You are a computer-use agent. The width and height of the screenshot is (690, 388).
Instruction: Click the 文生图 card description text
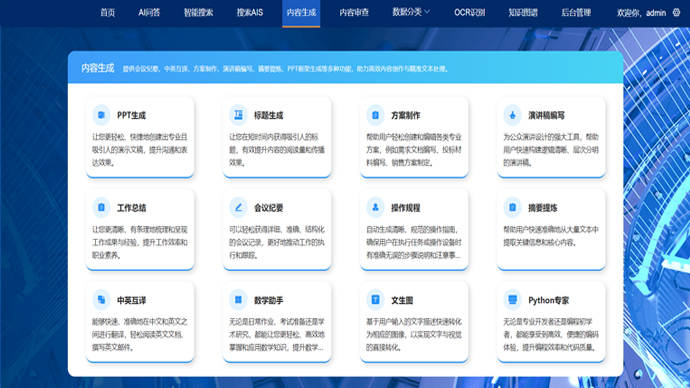click(x=414, y=334)
